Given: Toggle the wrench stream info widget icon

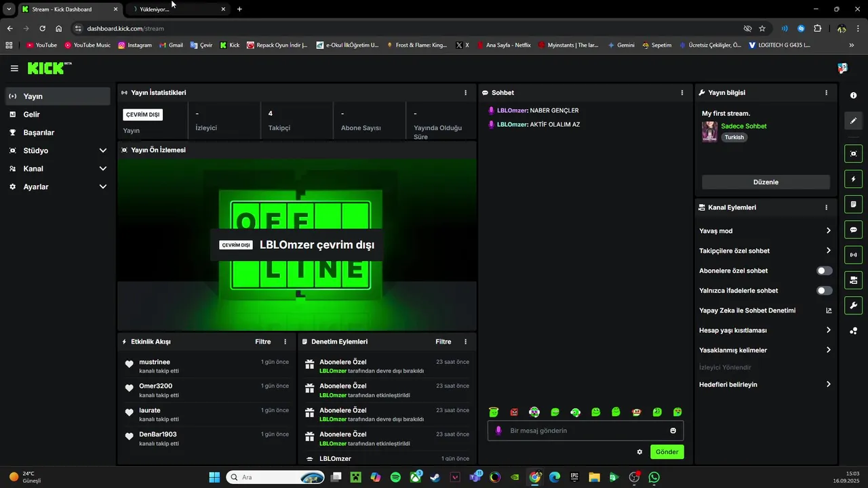Looking at the screenshot, I should (854, 306).
